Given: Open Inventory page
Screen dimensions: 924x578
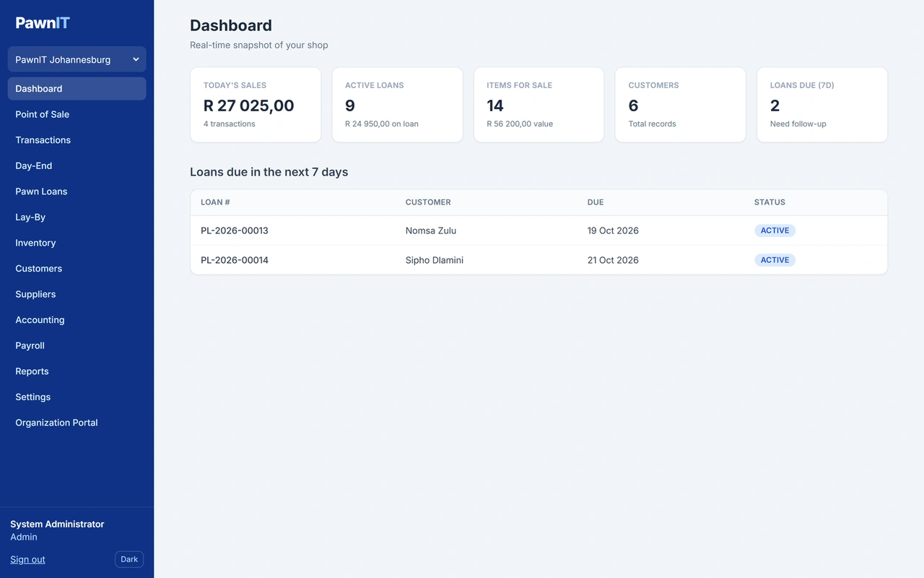Looking at the screenshot, I should pos(77,243).
